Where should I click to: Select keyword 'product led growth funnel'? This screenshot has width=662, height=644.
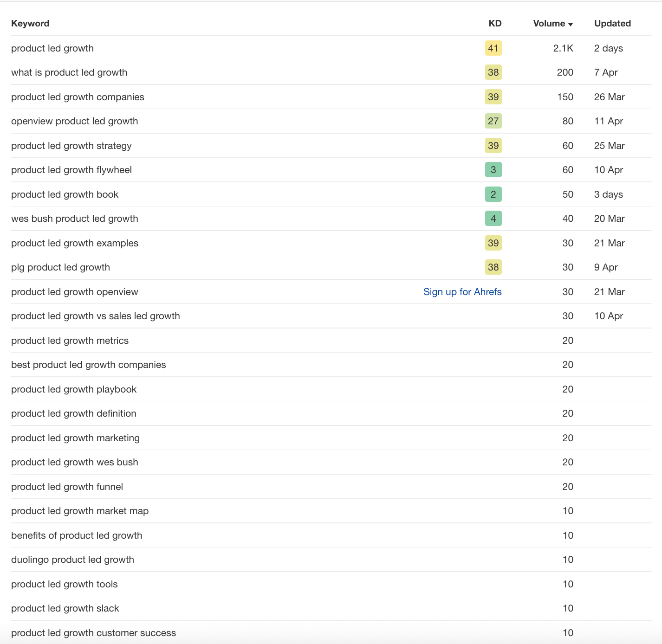click(67, 487)
